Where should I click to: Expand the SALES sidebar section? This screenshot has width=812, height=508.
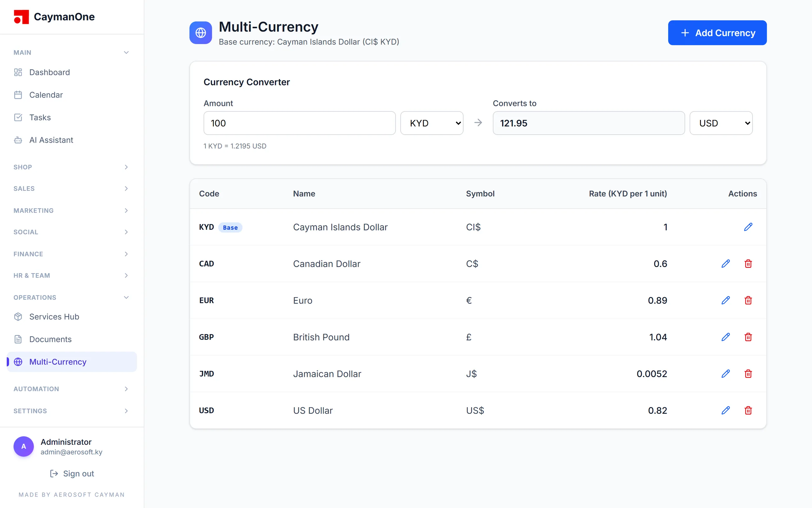click(x=71, y=189)
